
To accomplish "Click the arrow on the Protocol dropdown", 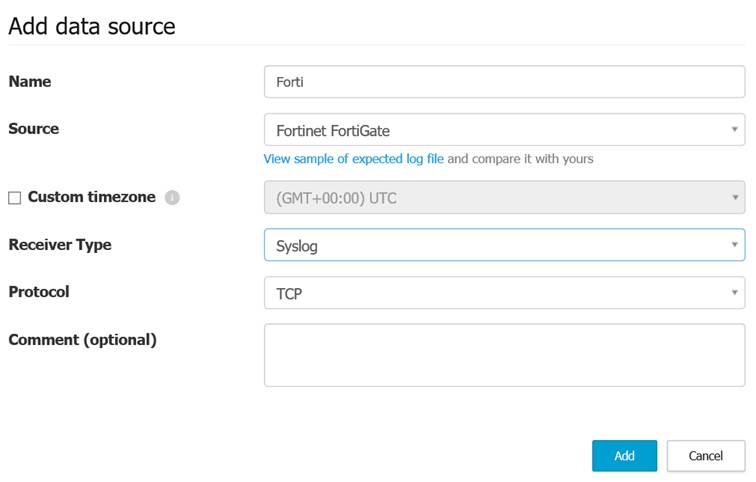I will pyautogui.click(x=734, y=292).
